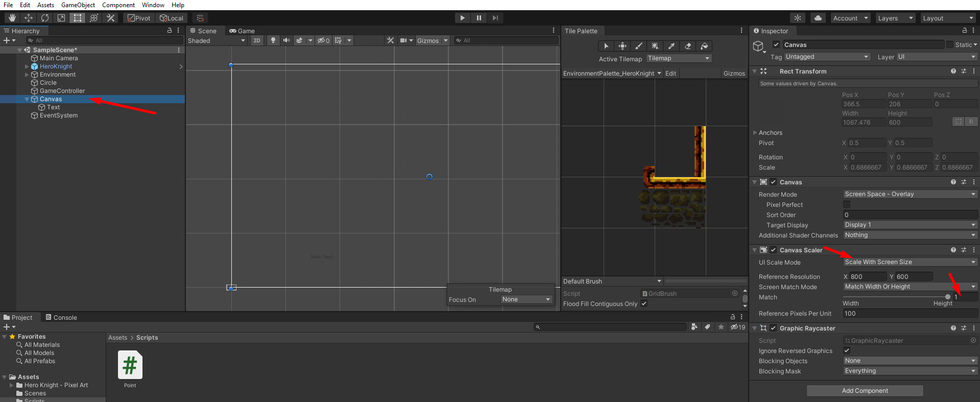980x402 pixels.
Task: Select the Move tool in the toolbar
Action: click(x=29, y=18)
